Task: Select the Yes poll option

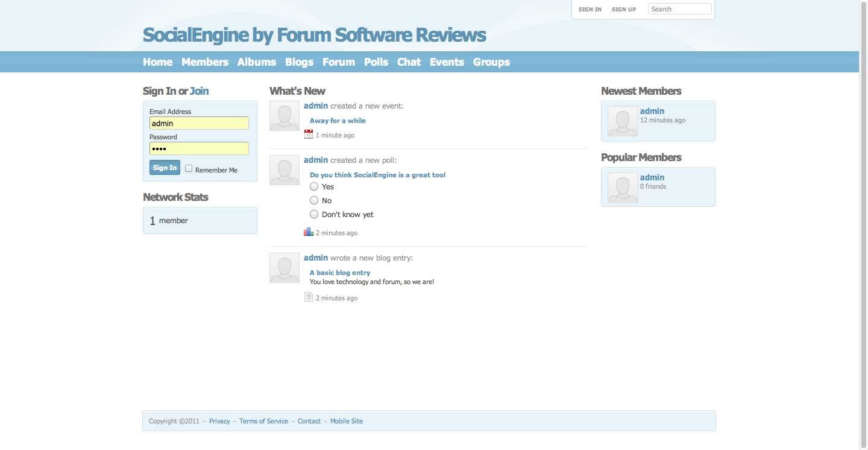Action: [314, 187]
